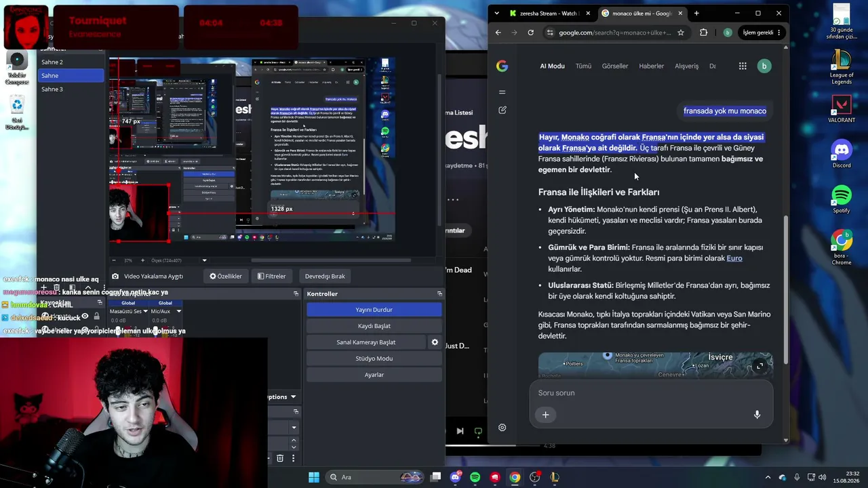This screenshot has height=488, width=868.
Task: Delete selected item with OBS trash icon
Action: [279, 458]
